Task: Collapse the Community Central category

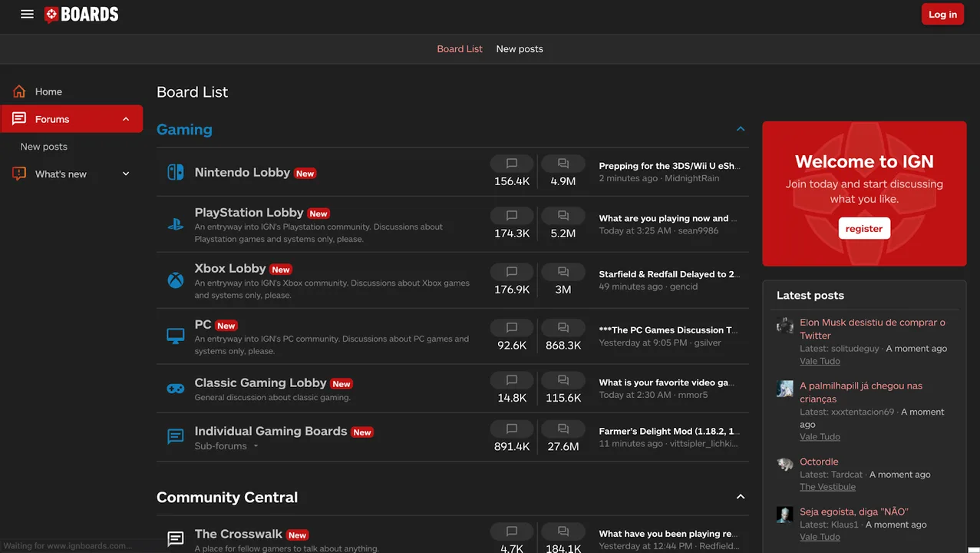Action: pos(741,497)
